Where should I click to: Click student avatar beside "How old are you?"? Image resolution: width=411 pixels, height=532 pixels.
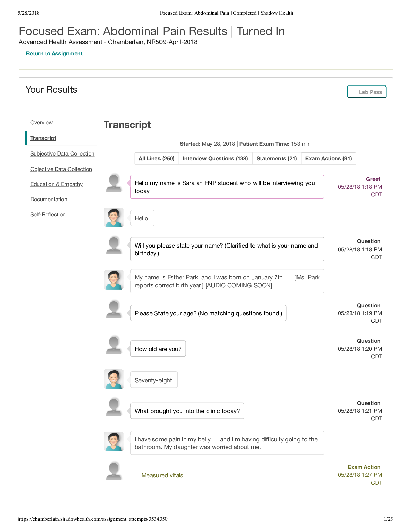coord(114,345)
